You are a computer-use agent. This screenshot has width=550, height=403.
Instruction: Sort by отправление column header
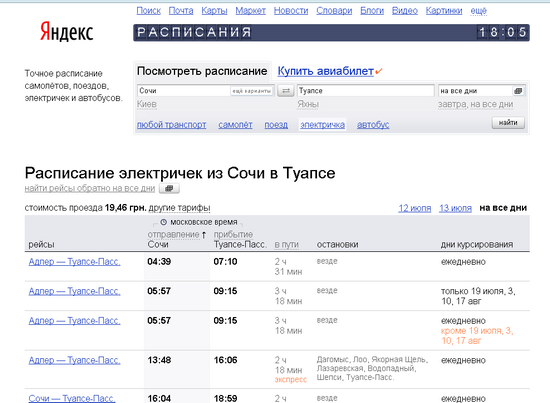pos(173,234)
